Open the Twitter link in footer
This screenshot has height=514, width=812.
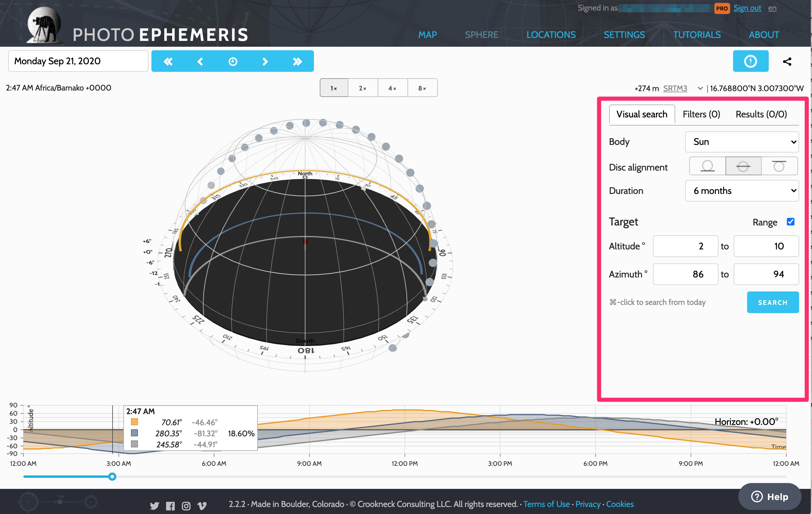tap(154, 506)
